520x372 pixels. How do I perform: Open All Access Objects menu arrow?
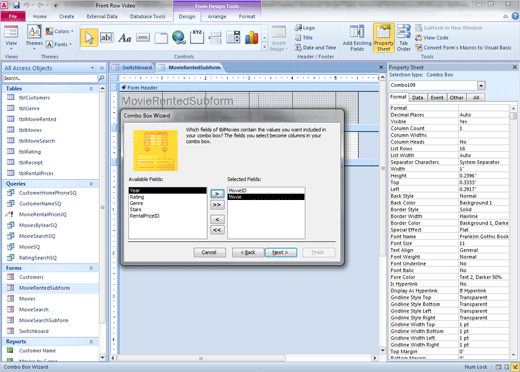[92, 68]
